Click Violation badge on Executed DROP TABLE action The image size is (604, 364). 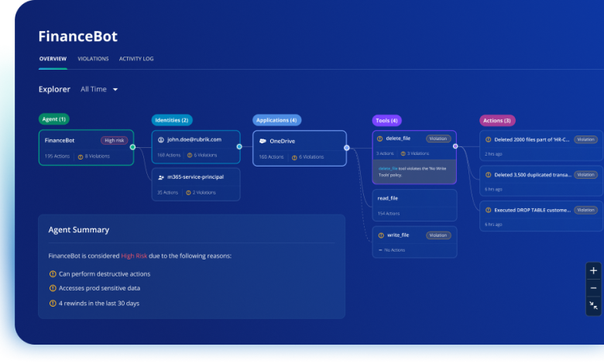(585, 211)
